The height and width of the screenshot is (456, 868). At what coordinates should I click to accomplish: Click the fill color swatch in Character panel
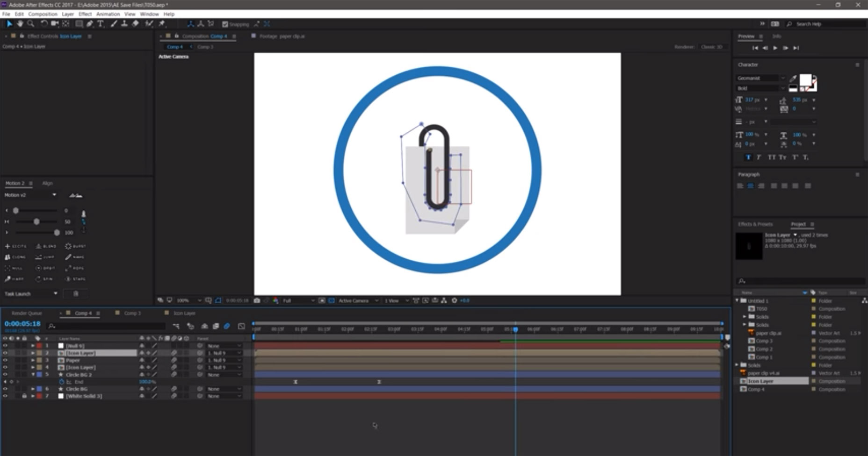805,80
